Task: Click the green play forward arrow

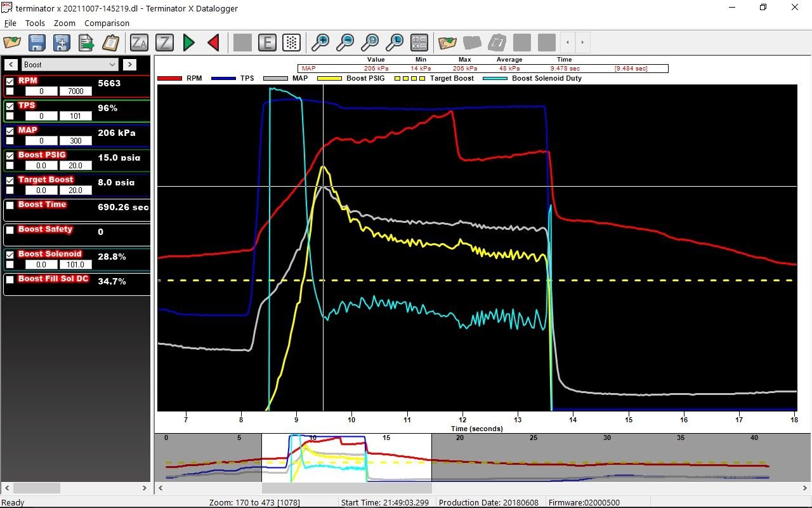Action: 188,43
